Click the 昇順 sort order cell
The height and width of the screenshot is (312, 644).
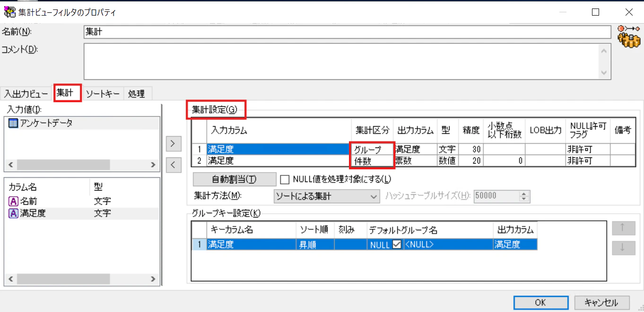[315, 244]
